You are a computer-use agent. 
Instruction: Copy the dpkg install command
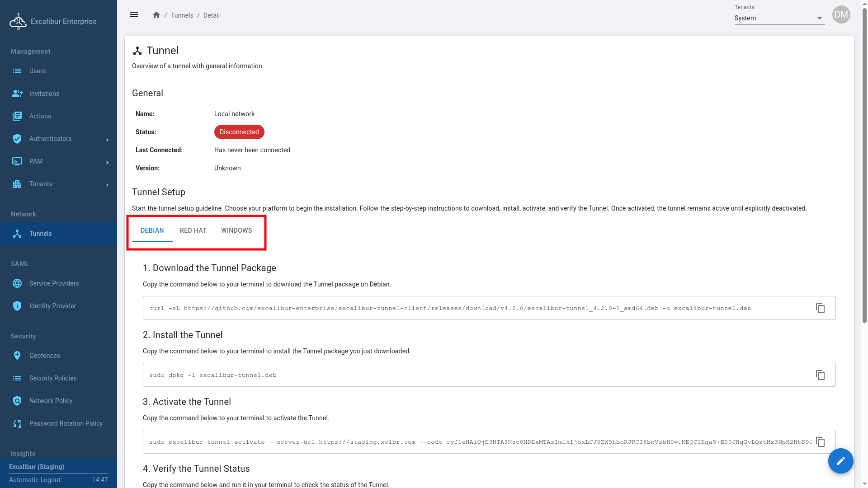tap(820, 375)
